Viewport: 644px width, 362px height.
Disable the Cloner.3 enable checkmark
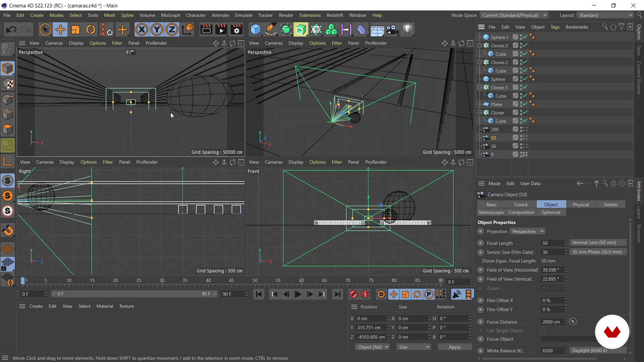point(525,45)
